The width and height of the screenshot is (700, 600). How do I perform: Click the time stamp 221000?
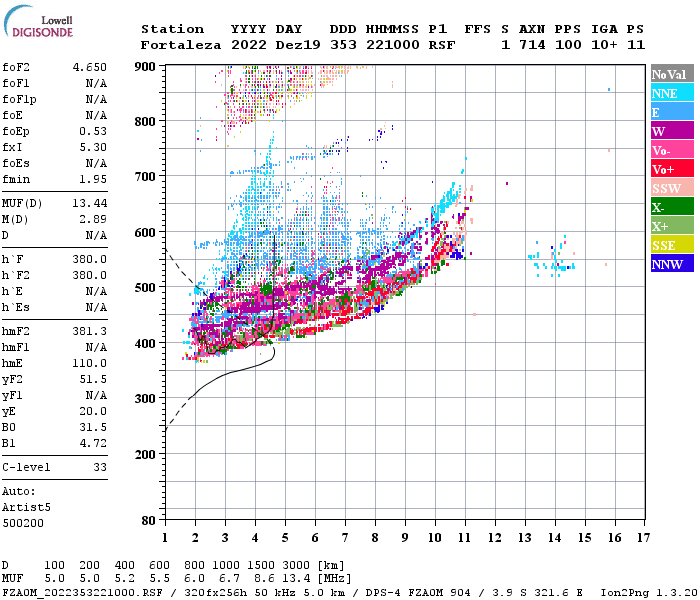[392, 45]
